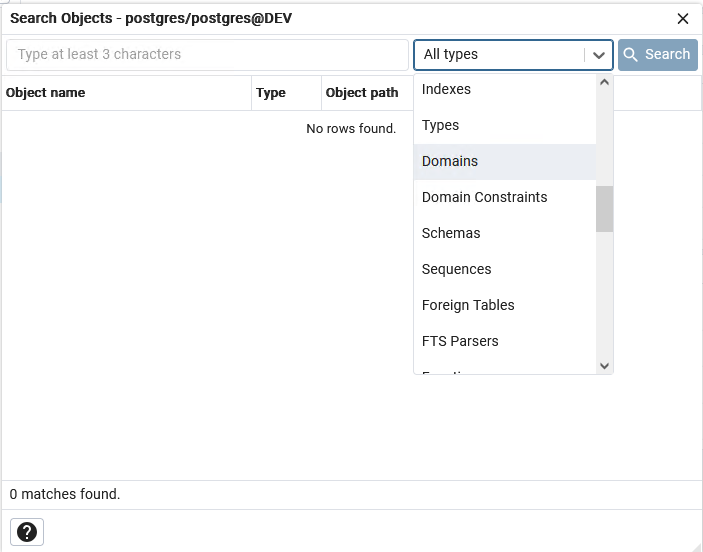The image size is (703, 552).
Task: Click the All types combo box
Action: [500, 55]
